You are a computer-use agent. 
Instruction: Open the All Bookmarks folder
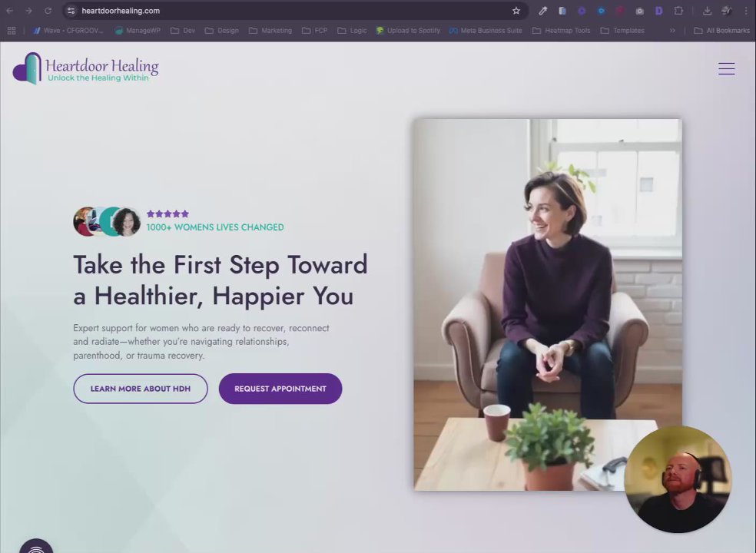(x=721, y=31)
